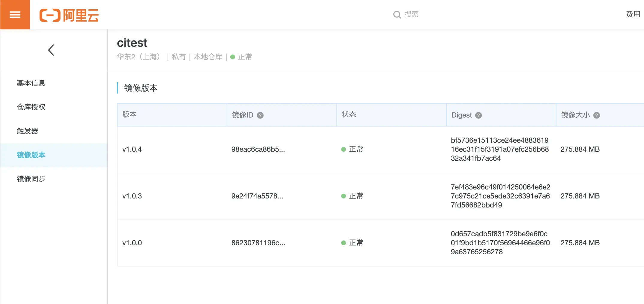644x304 pixels.
Task: Open 触发器 in the sidebar
Action: click(28, 131)
